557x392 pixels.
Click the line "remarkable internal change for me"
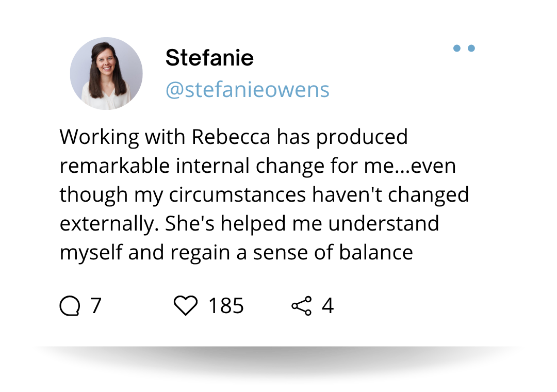258,166
